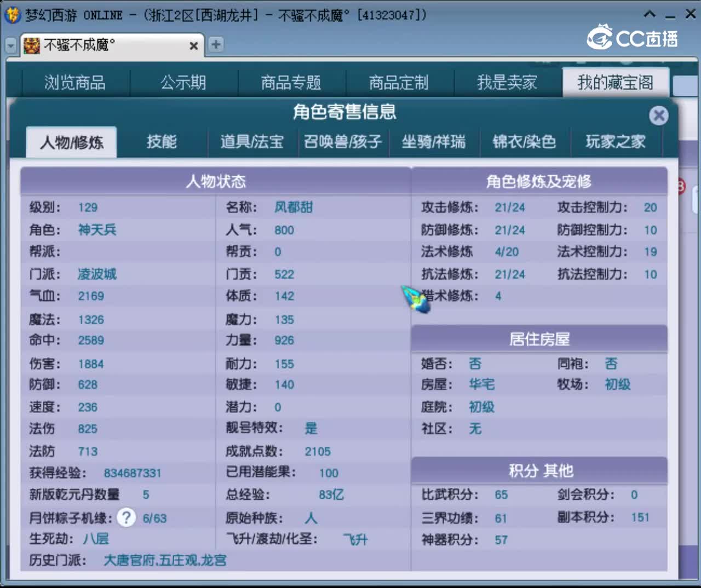
Task: Switch to the 锦衣/染色 tab
Action: click(x=524, y=142)
